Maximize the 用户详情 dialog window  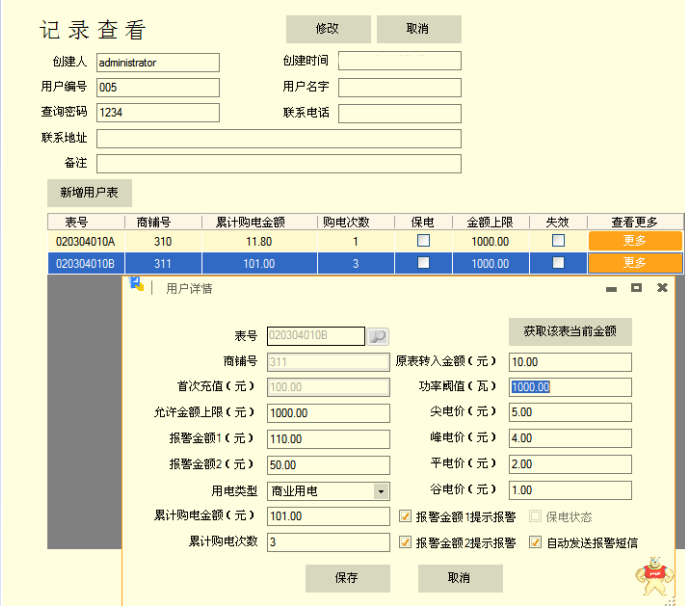636,288
